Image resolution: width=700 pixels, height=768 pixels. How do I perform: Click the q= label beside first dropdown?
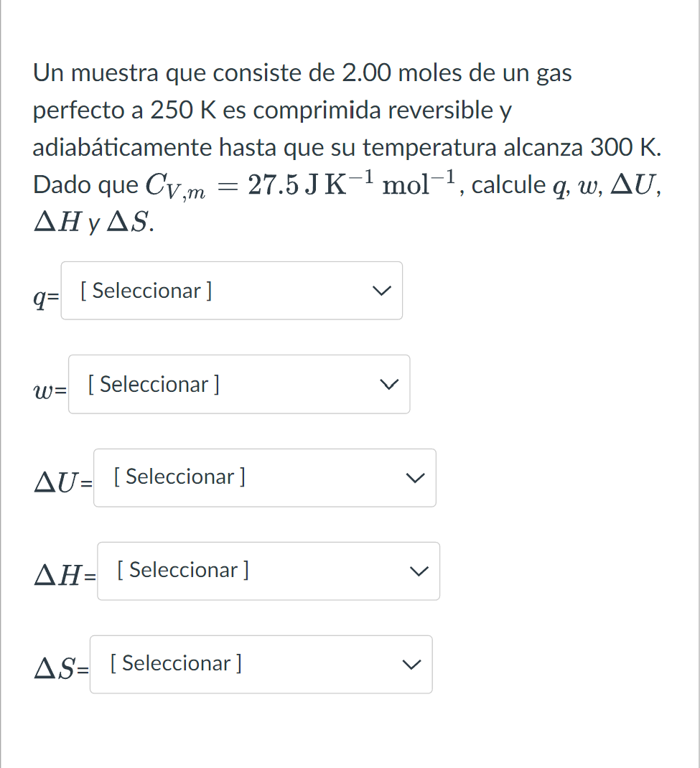[x=46, y=297]
